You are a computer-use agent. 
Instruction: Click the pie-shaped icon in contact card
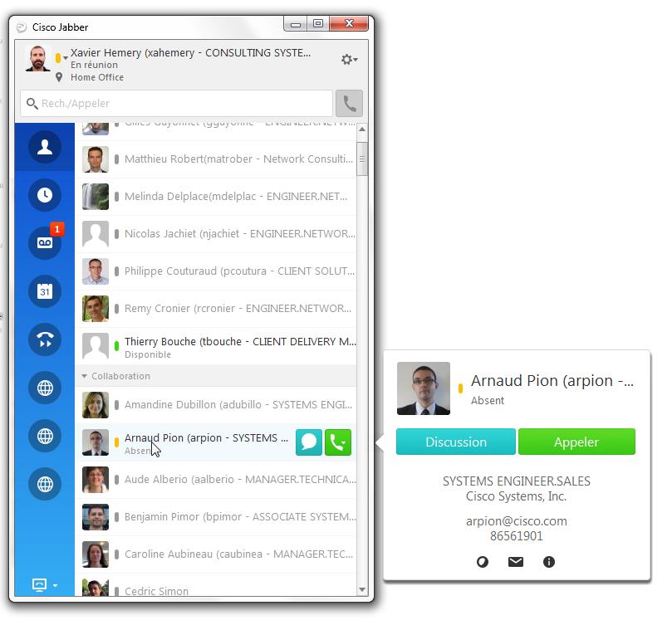tap(483, 562)
